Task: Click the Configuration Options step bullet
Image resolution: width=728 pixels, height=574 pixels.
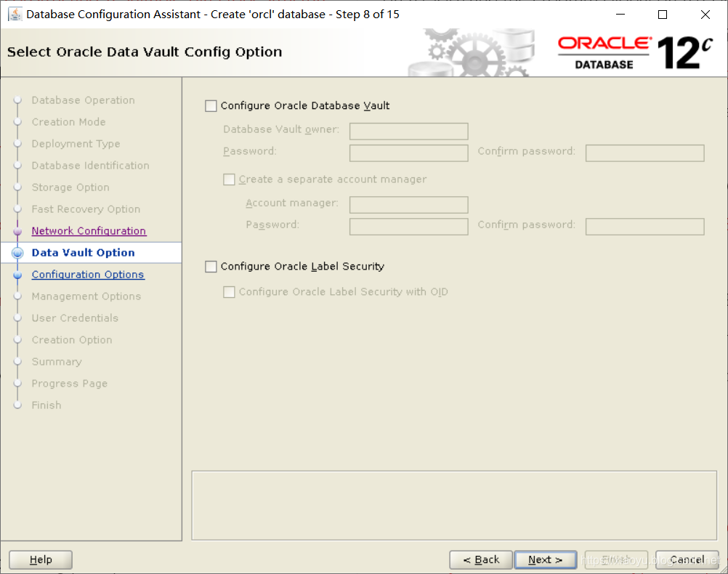Action: pyautogui.click(x=17, y=275)
